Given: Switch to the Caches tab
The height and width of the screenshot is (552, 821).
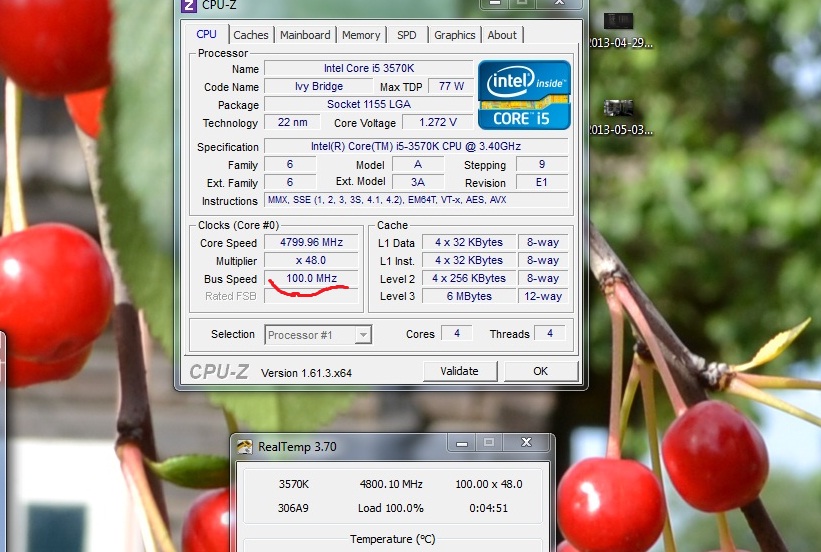Looking at the screenshot, I should point(251,35).
